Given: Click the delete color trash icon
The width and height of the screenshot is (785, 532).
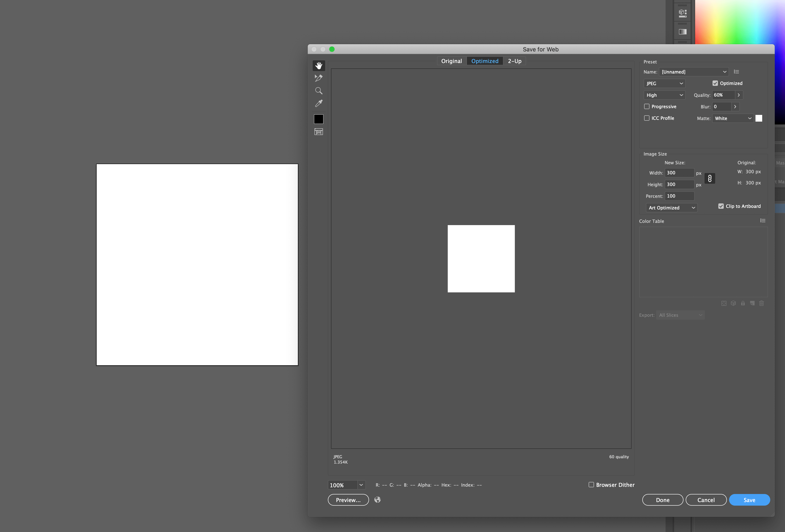Looking at the screenshot, I should tap(762, 303).
